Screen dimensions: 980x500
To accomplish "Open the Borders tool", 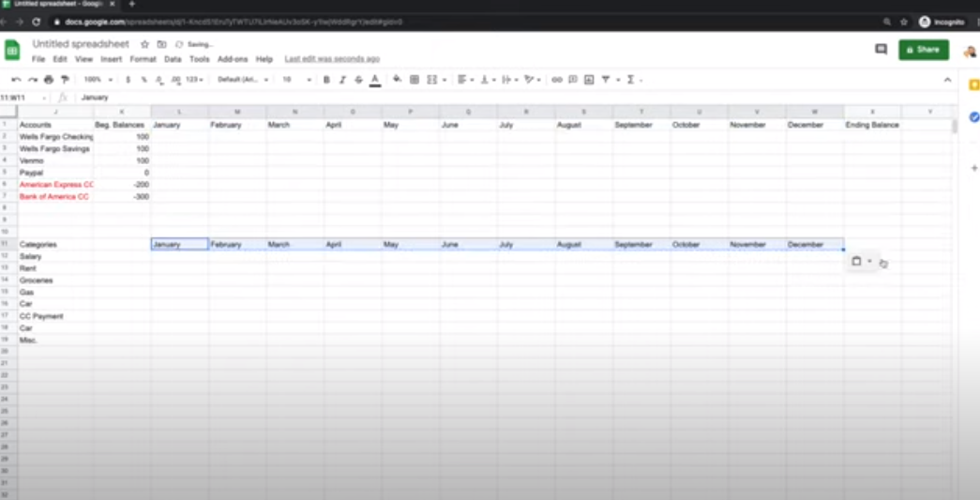I will 414,80.
